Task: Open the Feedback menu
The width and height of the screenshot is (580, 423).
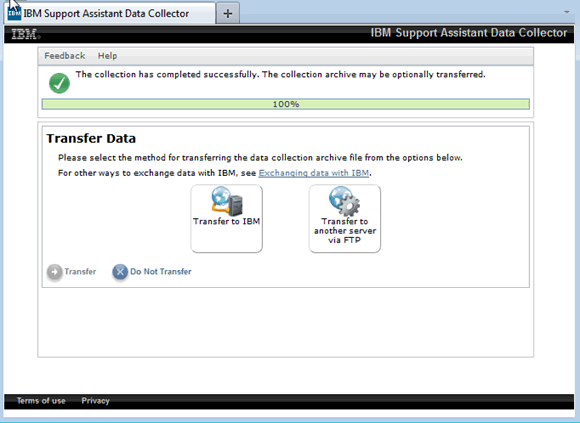Action: [65, 56]
